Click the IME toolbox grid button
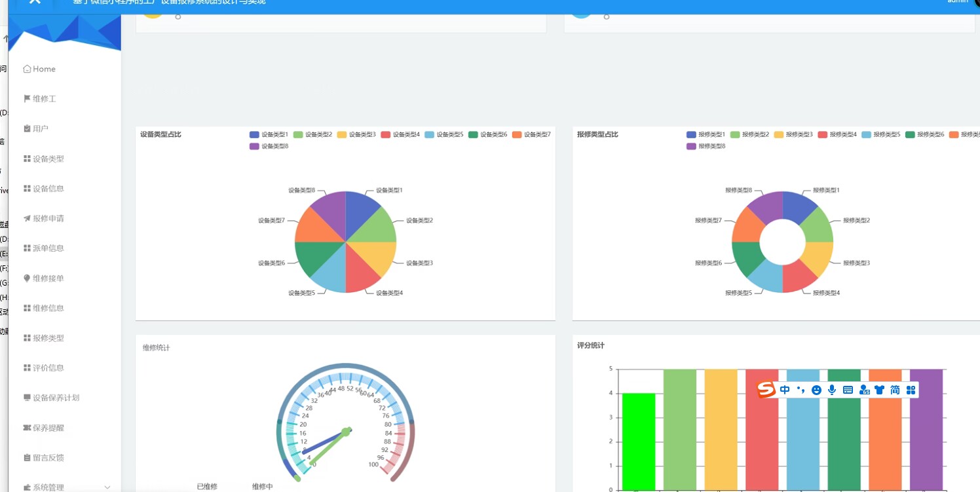The height and width of the screenshot is (492, 980). 911,390
